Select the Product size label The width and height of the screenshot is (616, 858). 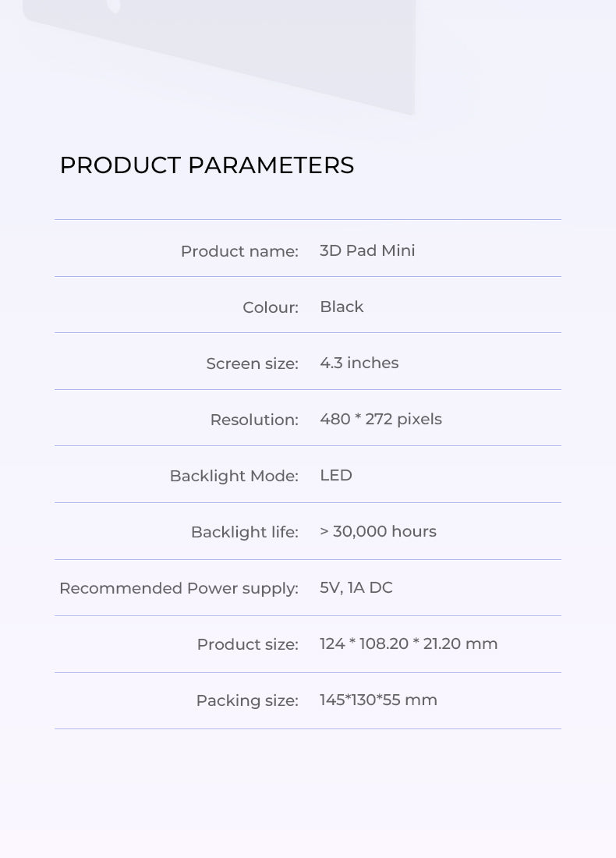248,644
